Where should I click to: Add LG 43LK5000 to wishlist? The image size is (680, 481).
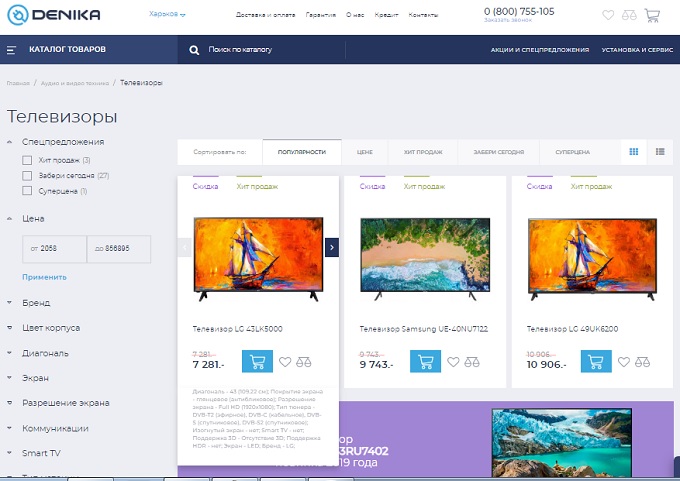pos(285,361)
